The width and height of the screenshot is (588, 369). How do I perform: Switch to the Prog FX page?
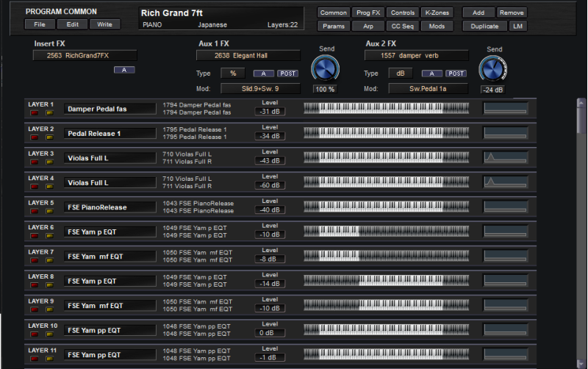coord(368,12)
